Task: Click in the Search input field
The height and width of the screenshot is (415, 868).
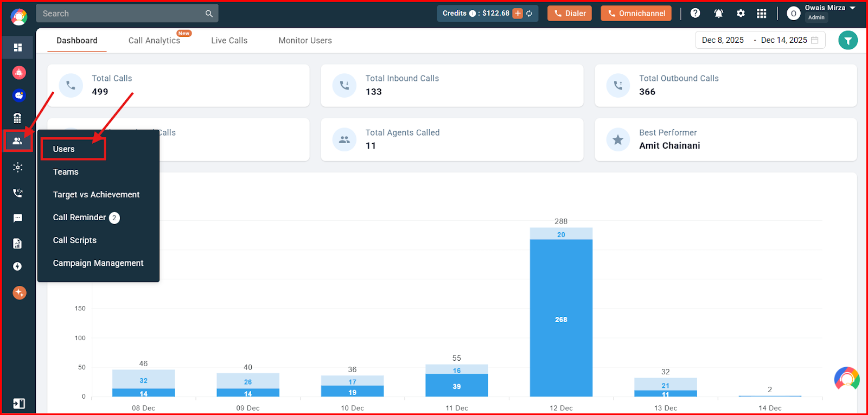Action: (x=127, y=14)
